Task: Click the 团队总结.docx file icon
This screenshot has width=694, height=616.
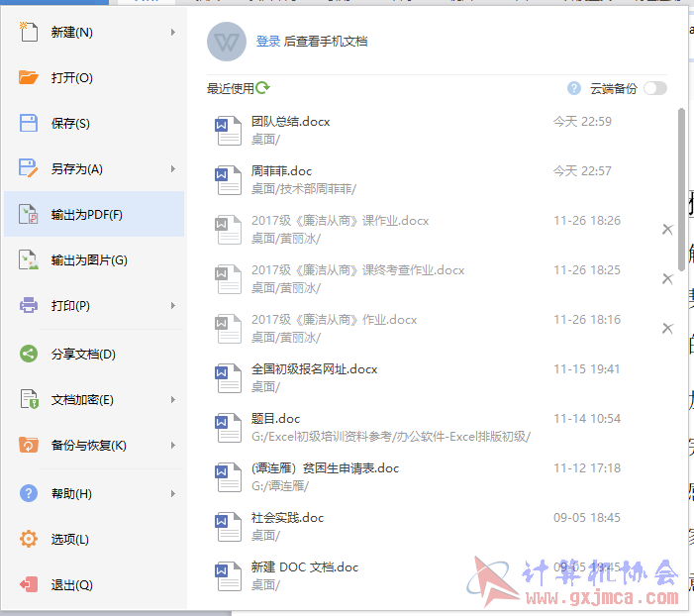Action: (228, 131)
